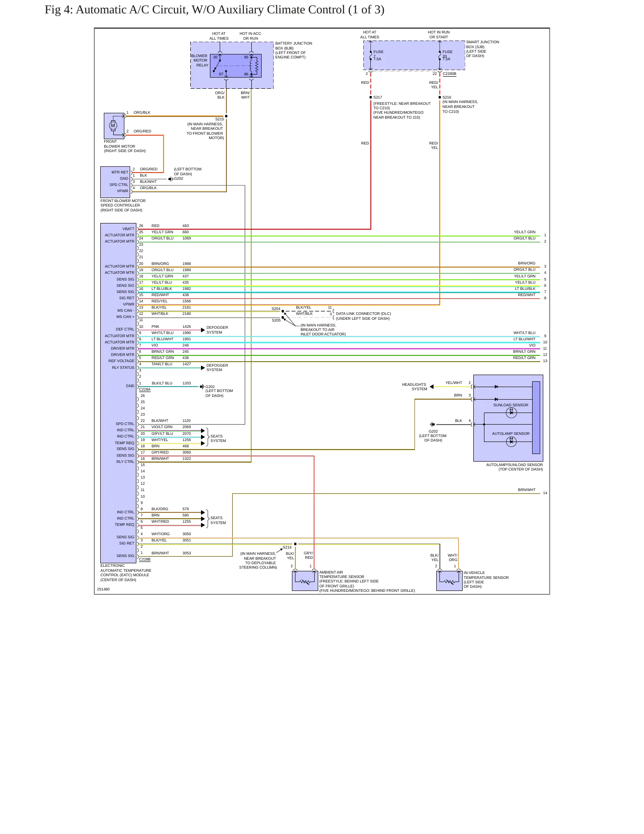This screenshot has height=834, width=644.
Task: Click circuit number '1566' on RED/YEL wire
Action: 186,301
